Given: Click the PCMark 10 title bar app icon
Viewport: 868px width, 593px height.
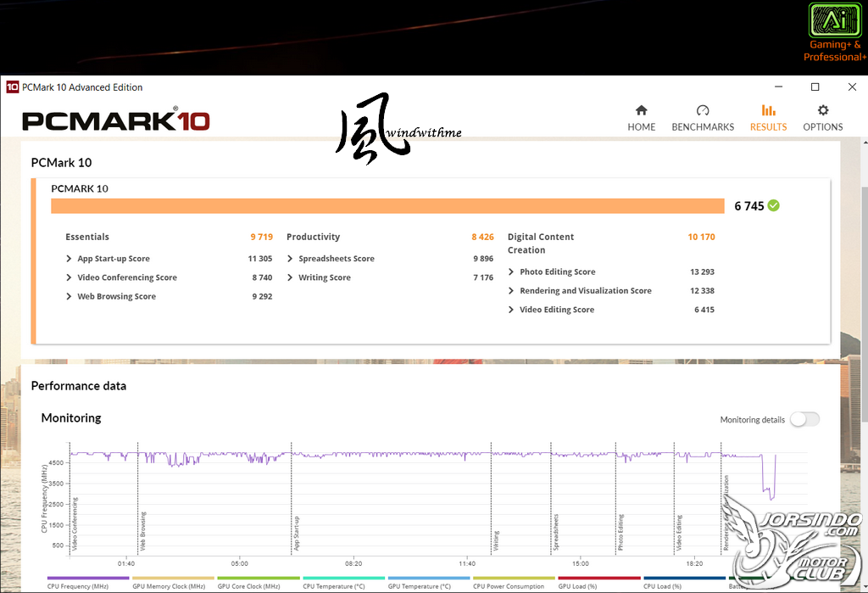Looking at the screenshot, I should point(12,87).
